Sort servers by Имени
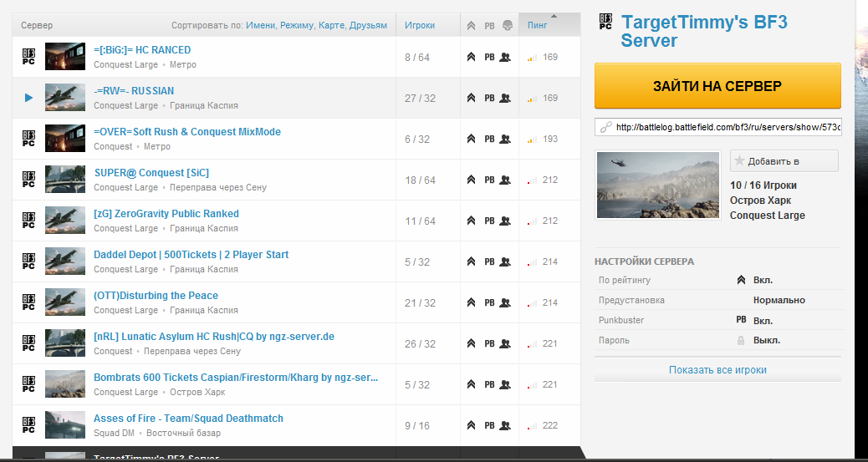This screenshot has height=462, width=868. click(x=261, y=25)
